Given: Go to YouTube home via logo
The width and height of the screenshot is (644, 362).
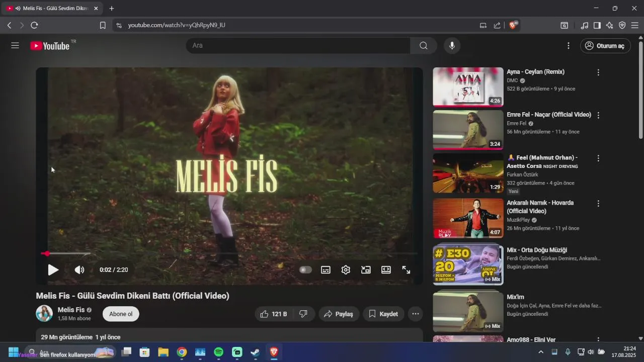Looking at the screenshot, I should (49, 46).
